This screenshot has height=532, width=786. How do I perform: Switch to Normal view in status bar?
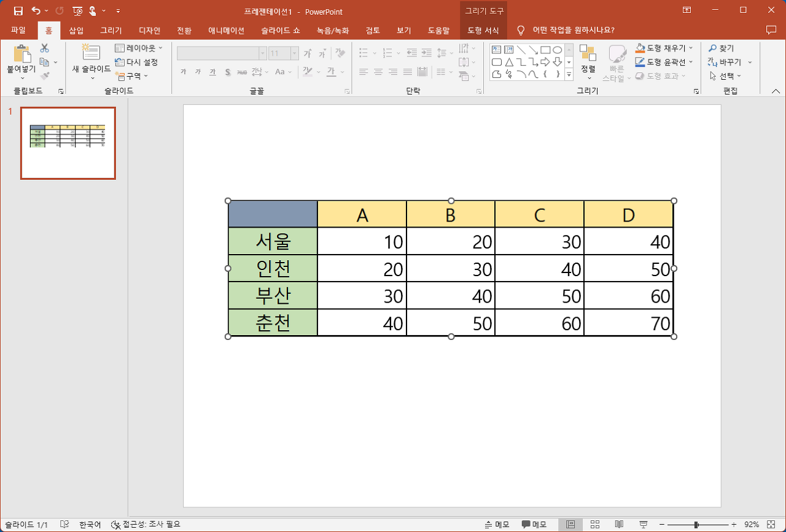point(570,525)
